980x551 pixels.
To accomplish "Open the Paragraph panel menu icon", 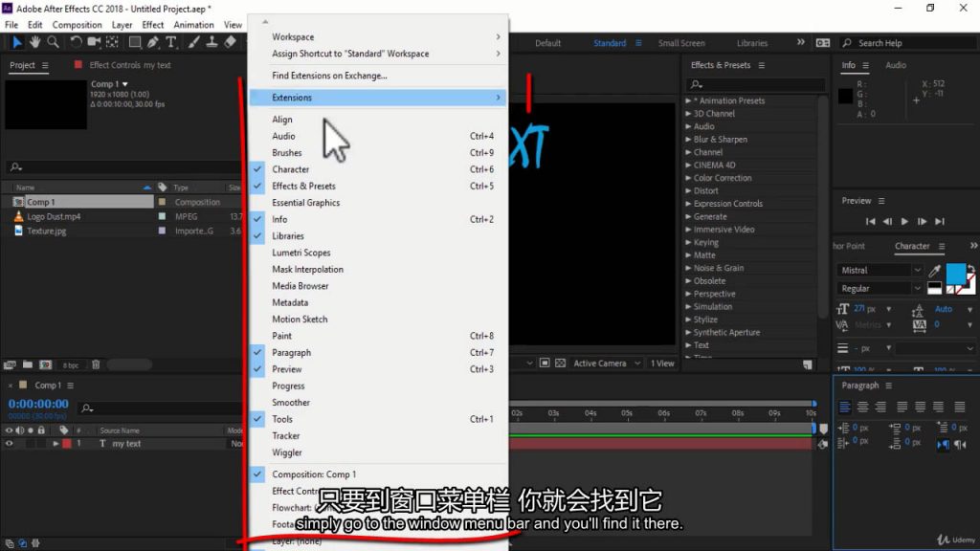I will point(889,386).
